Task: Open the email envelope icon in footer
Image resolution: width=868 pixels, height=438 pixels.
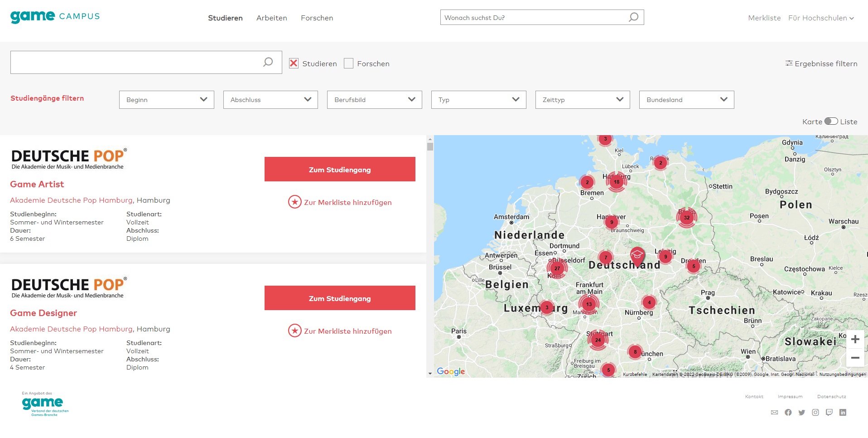Action: (x=774, y=412)
